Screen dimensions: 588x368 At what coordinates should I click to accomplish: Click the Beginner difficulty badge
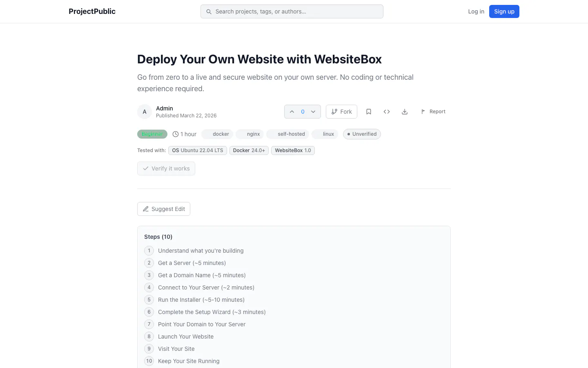click(x=152, y=134)
